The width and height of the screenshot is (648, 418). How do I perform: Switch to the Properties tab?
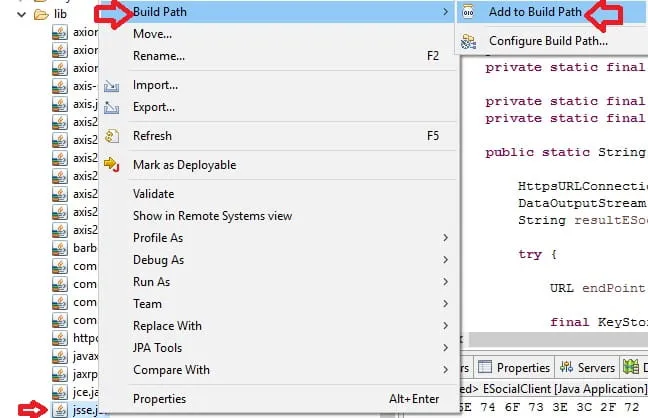point(516,368)
